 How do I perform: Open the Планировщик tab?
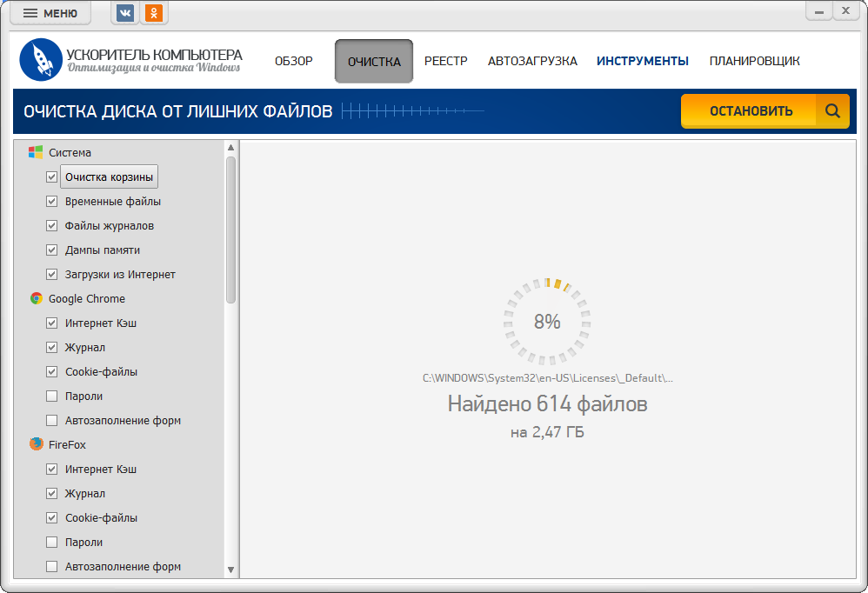[x=754, y=61]
